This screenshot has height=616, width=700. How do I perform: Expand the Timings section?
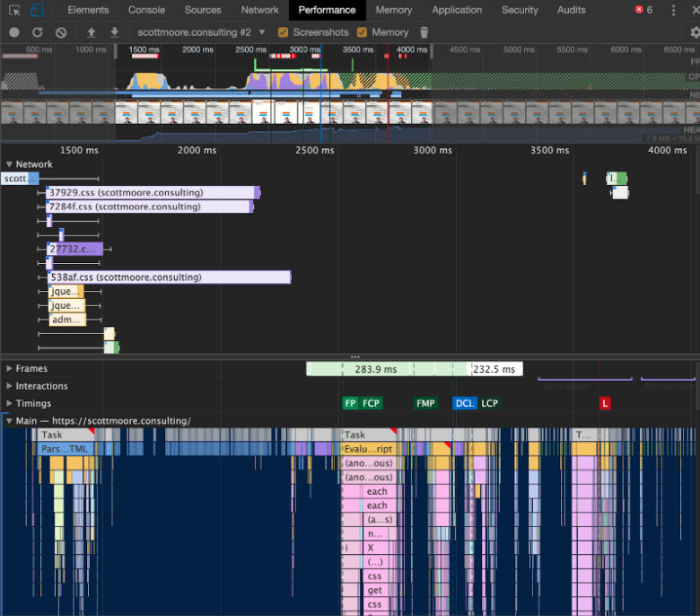[9, 403]
